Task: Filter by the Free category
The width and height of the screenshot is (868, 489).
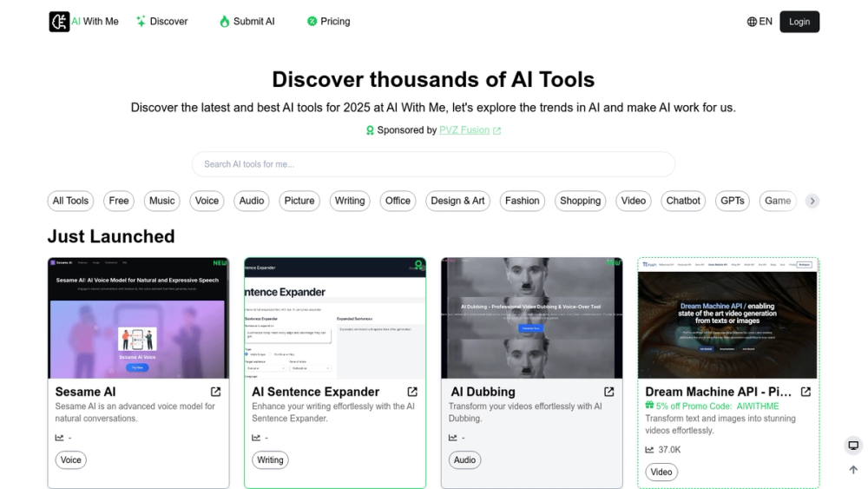Action: (x=118, y=201)
